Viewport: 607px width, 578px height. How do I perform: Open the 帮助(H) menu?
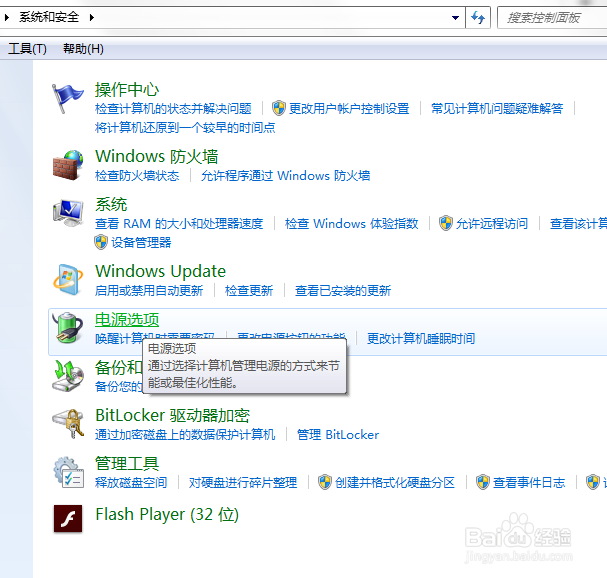(x=83, y=49)
